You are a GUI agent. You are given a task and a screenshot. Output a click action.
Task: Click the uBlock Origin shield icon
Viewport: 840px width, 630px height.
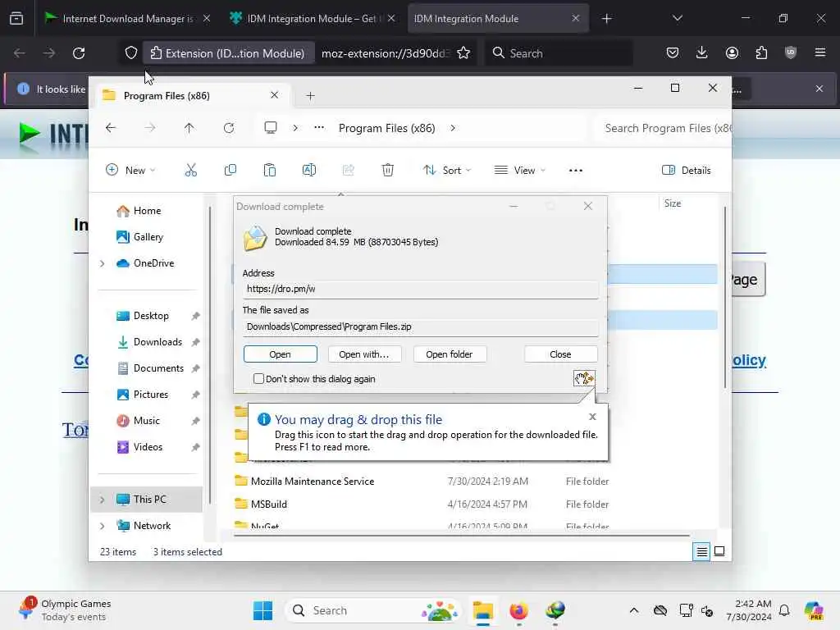pyautogui.click(x=791, y=52)
